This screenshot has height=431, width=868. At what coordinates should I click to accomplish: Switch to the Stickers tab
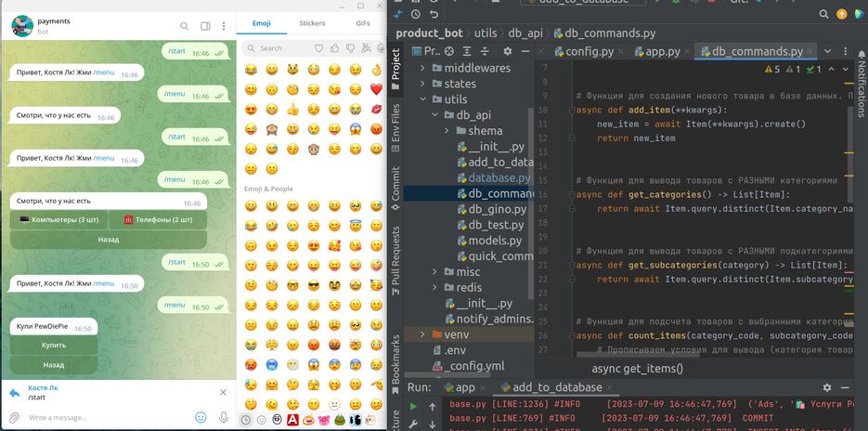click(312, 23)
